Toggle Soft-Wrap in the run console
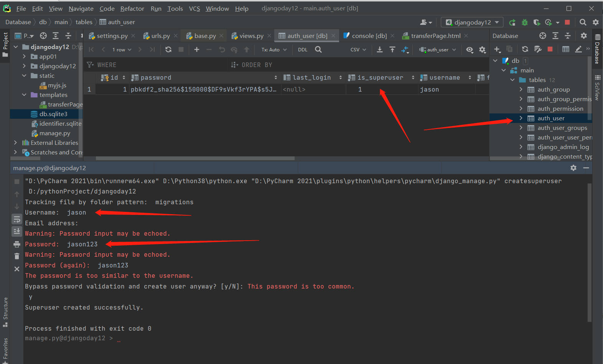This screenshot has width=603, height=364. click(17, 219)
